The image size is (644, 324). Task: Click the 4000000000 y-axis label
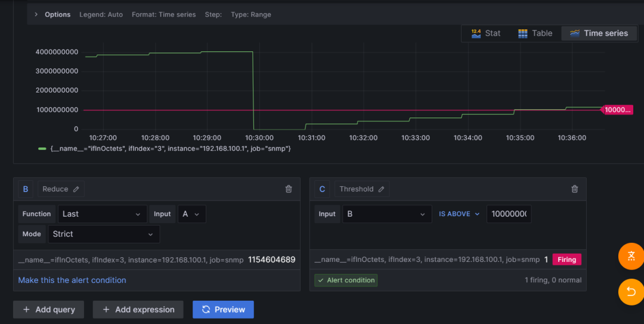click(57, 53)
